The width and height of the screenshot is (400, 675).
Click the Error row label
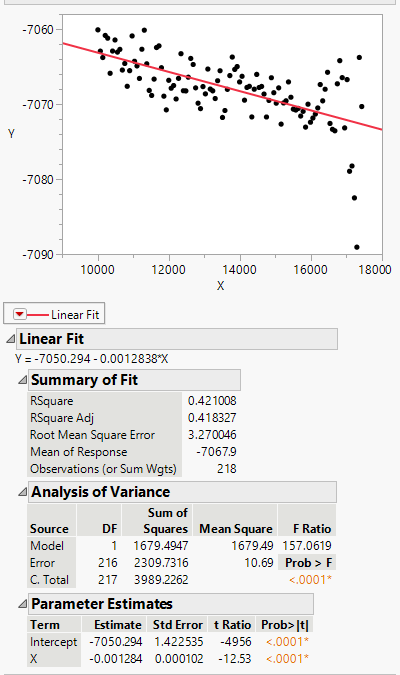[x=42, y=563]
